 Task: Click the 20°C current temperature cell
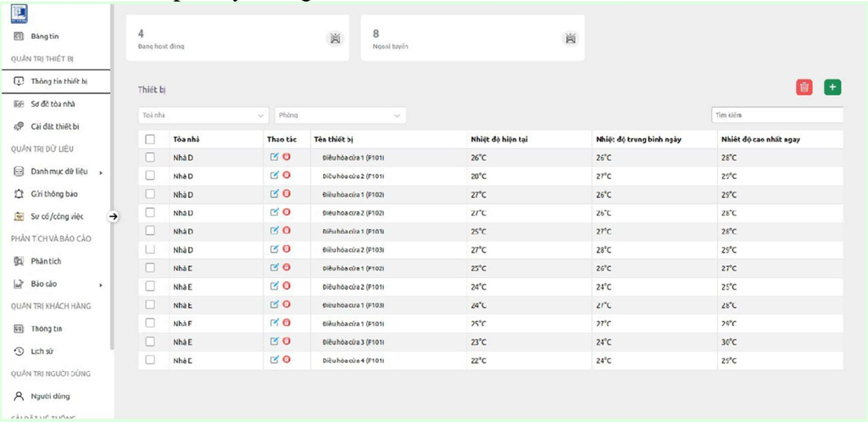pyautogui.click(x=529, y=176)
